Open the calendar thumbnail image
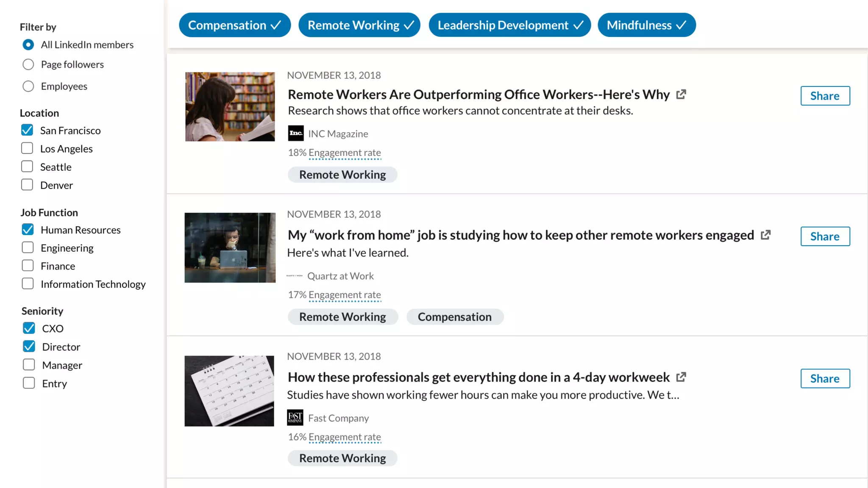868x488 pixels. tap(229, 391)
